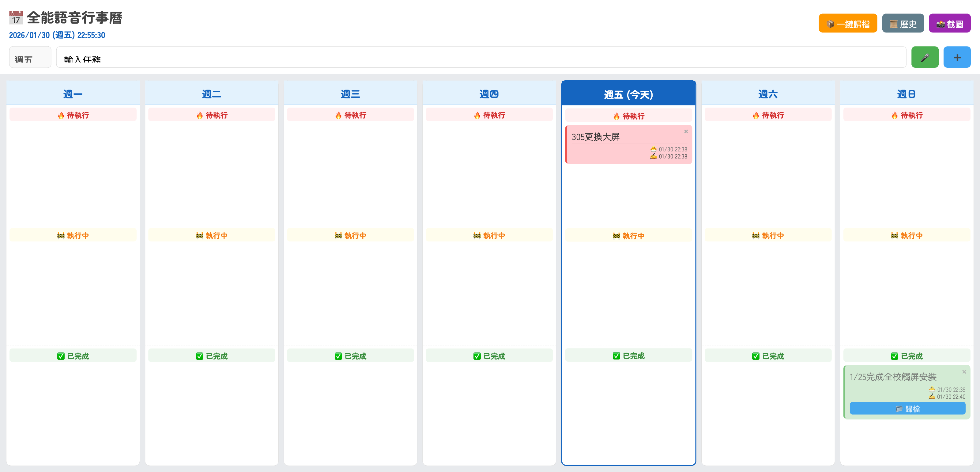Remove 1/25完成全校觸屏安裝 card via its X
The width and height of the screenshot is (980, 472).
coord(964,372)
